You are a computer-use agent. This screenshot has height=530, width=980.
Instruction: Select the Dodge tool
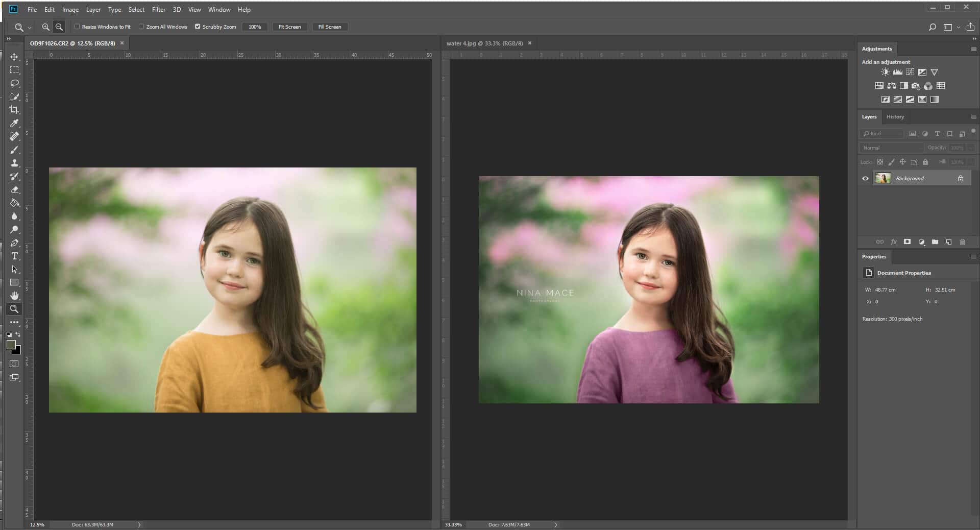14,229
